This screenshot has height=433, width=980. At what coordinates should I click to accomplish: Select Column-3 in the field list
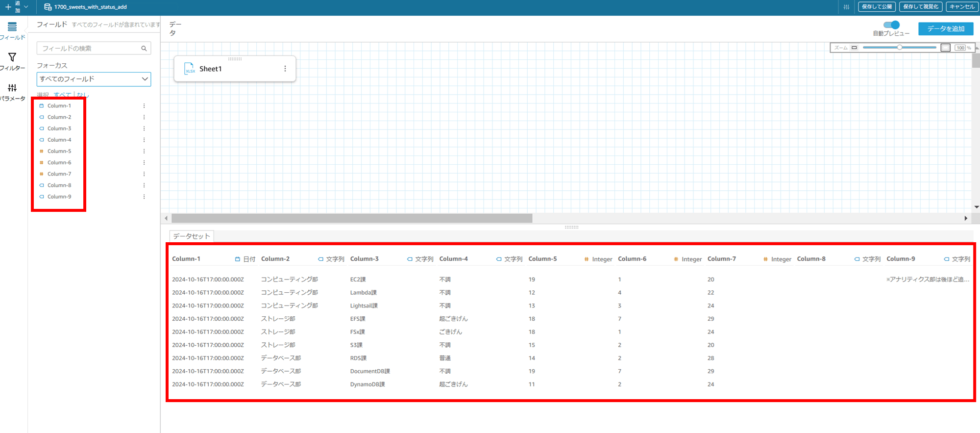(59, 128)
